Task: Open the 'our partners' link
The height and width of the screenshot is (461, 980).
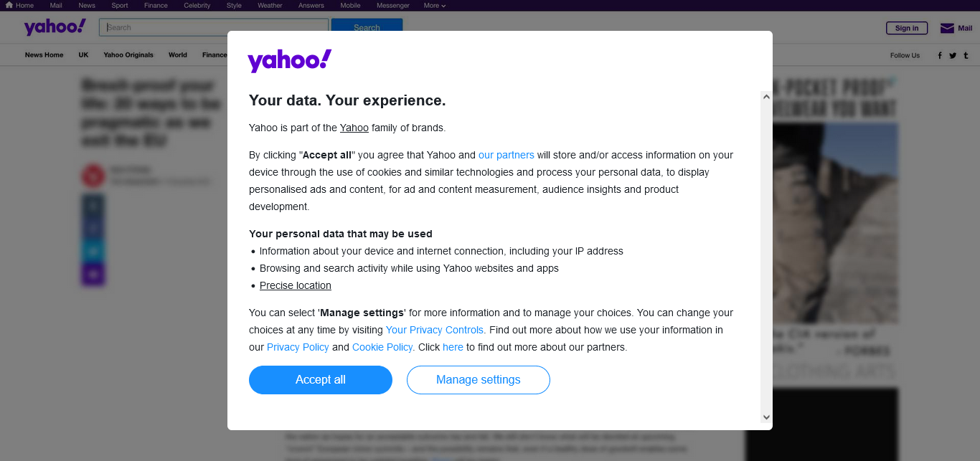Action: coord(506,155)
